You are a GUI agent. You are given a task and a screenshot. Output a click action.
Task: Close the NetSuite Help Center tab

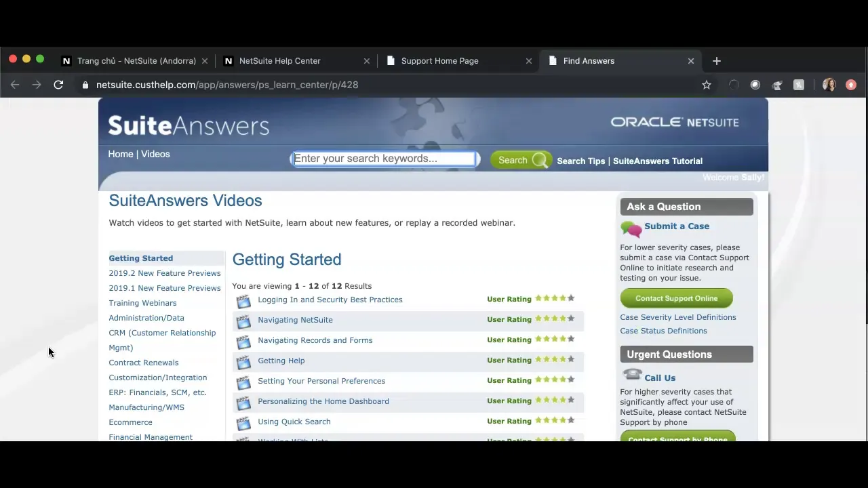click(x=367, y=61)
